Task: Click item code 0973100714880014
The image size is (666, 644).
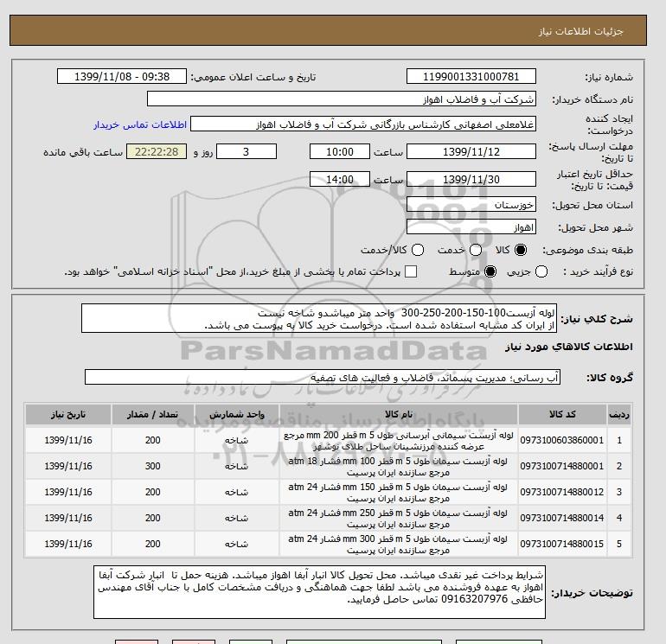Action: pos(562,518)
